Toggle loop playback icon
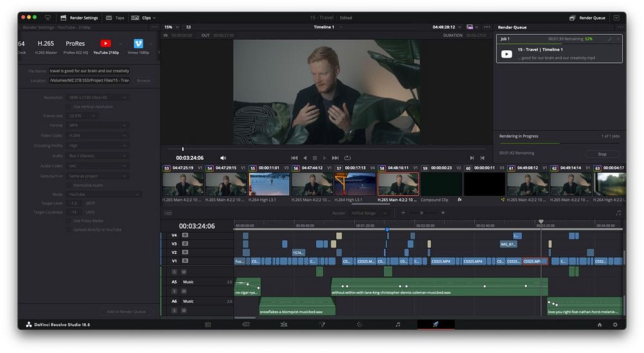The image size is (644, 353). (348, 158)
